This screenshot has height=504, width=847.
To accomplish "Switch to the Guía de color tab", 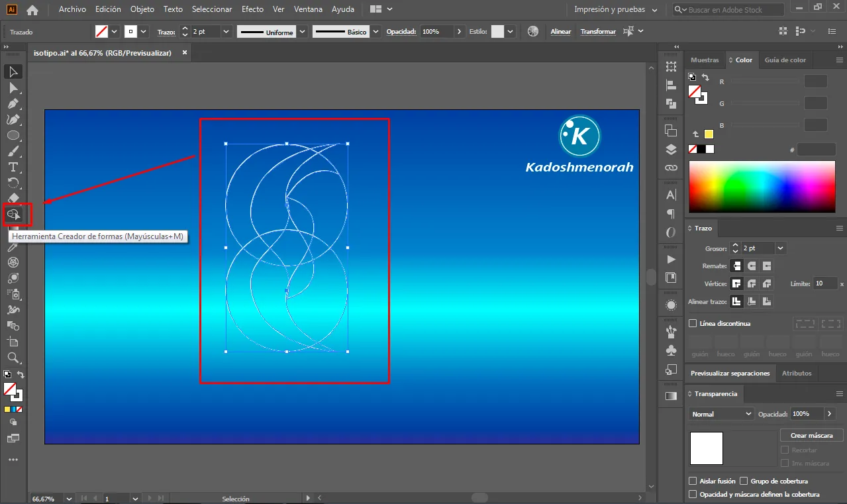I will pos(785,60).
